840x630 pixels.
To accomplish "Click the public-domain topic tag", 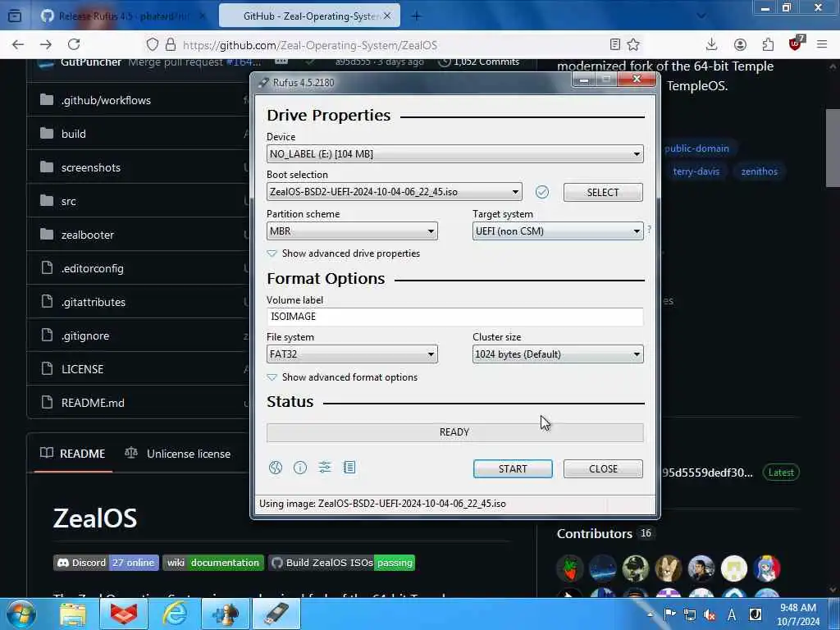I will [x=696, y=148].
